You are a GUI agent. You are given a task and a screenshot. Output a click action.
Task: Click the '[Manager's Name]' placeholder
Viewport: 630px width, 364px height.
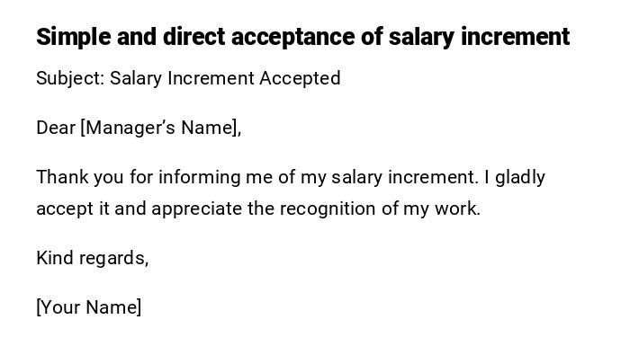click(160, 128)
